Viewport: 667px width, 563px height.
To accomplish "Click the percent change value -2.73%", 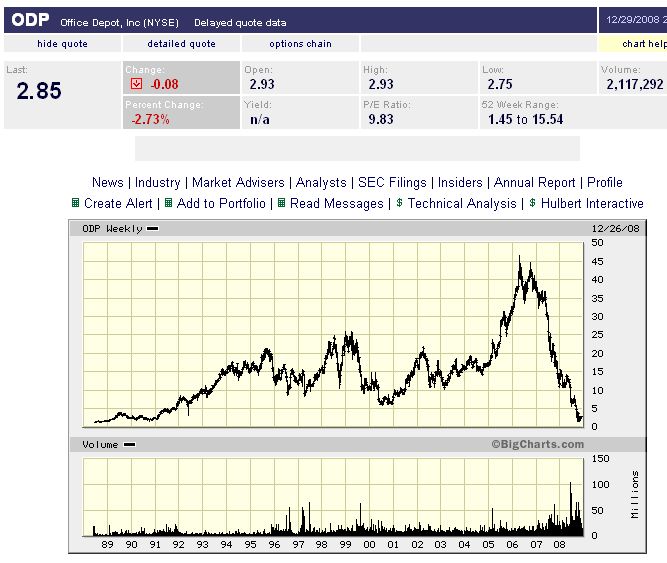I will (x=150, y=119).
